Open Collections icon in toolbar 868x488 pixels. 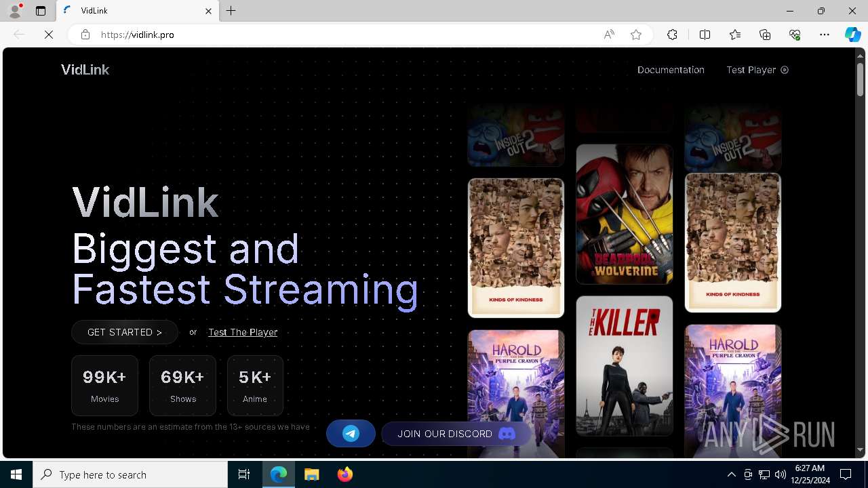(765, 35)
